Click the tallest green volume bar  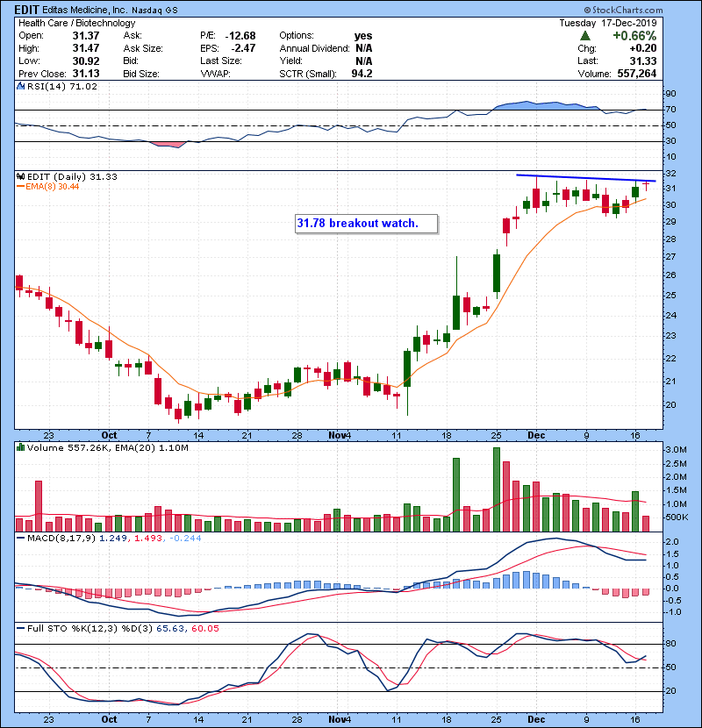[x=497, y=489]
